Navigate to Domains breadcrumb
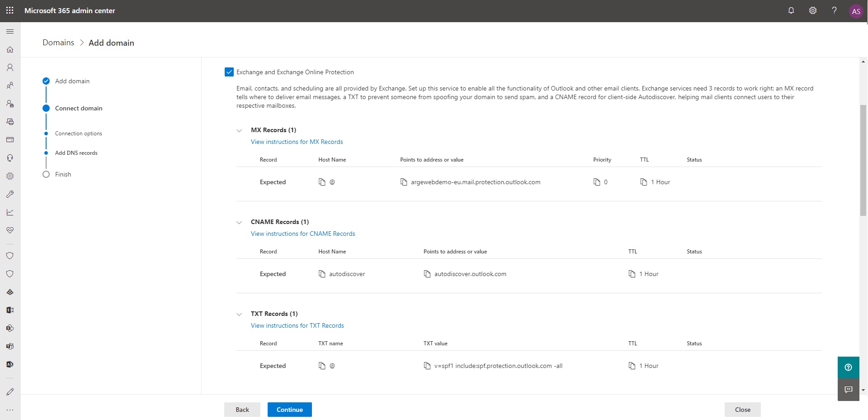 tap(58, 43)
